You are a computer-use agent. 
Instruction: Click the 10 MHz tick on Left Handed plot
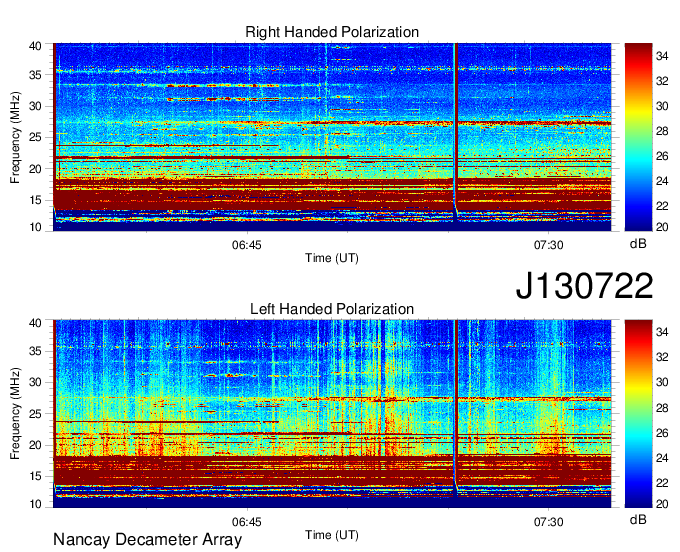(35, 504)
